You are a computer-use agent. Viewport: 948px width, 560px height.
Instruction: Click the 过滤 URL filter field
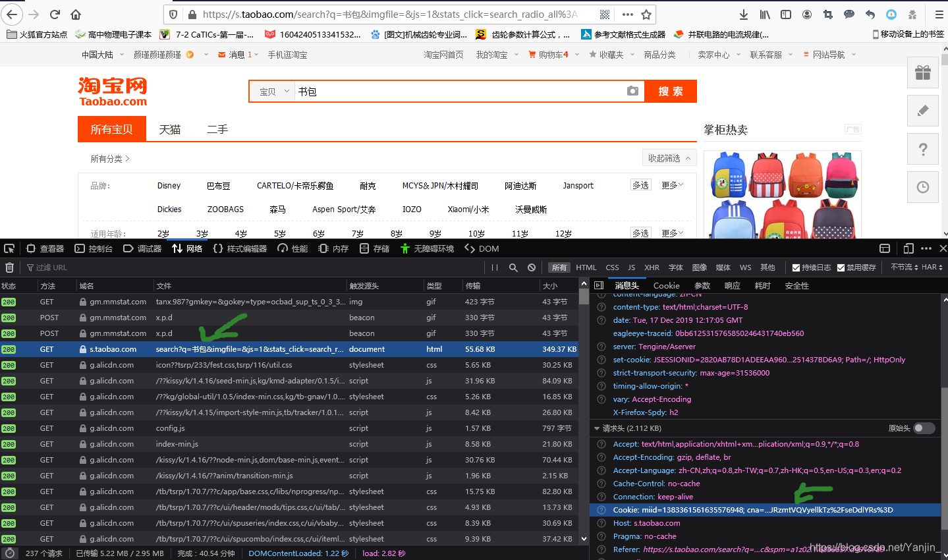tap(254, 267)
